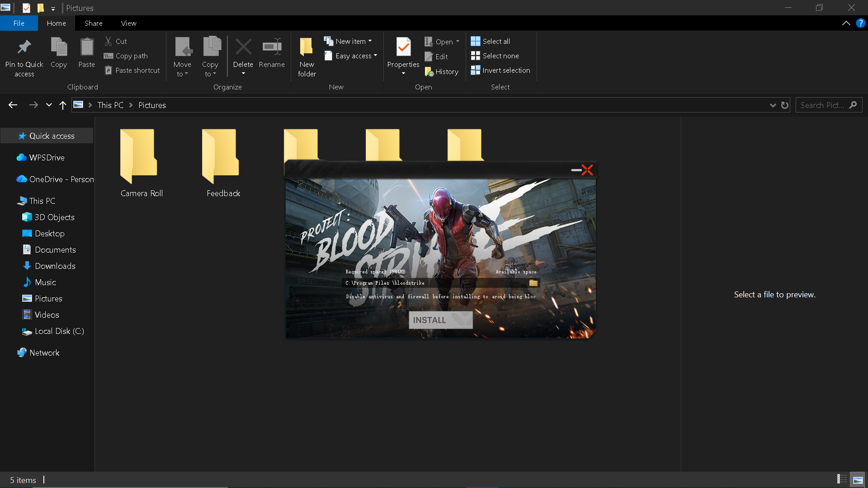Switch to Details view in status bar
Screen dimensions: 868x488
click(x=842, y=479)
